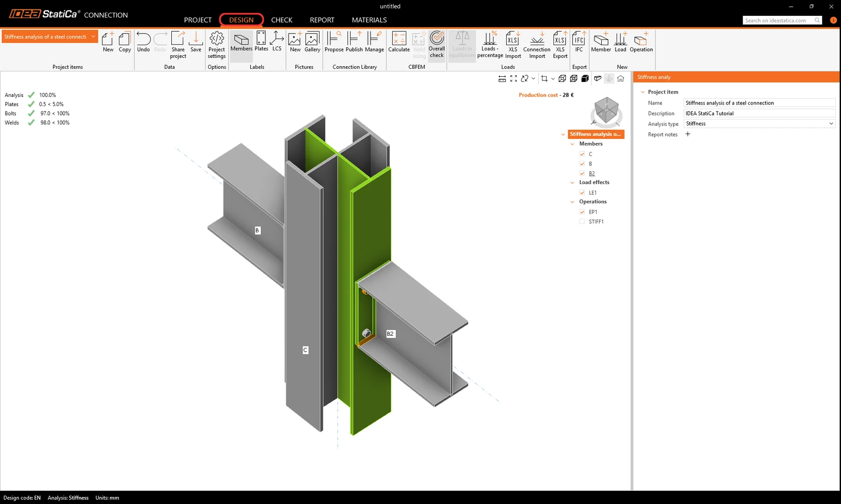The width and height of the screenshot is (841, 504).
Task: Save the project
Action: [x=196, y=42]
